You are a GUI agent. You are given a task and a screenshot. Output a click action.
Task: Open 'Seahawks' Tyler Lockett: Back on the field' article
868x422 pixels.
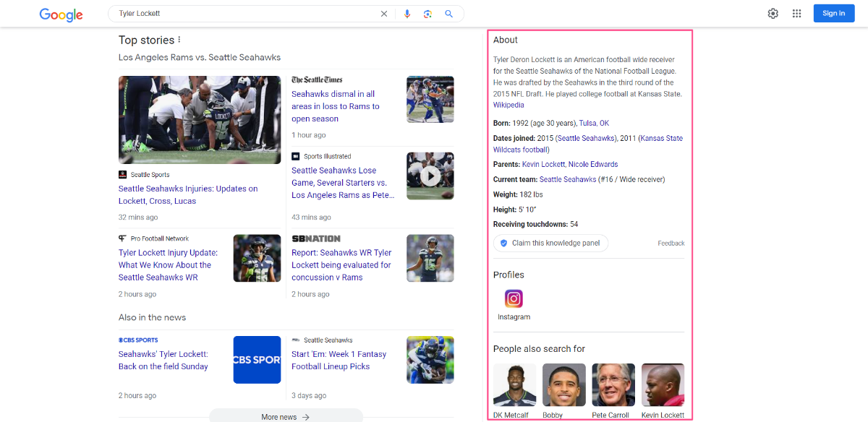point(163,361)
